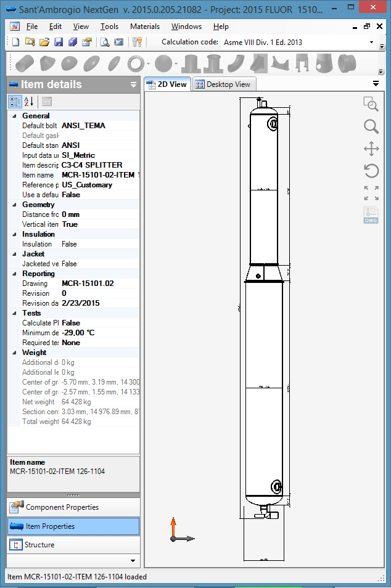Add the wedge-shaped support bracket component
The image size is (391, 588).
click(258, 63)
